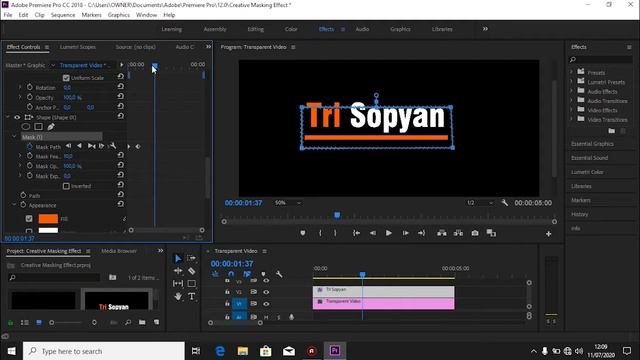Select the Tri Sopyan clip in timeline

click(384, 291)
